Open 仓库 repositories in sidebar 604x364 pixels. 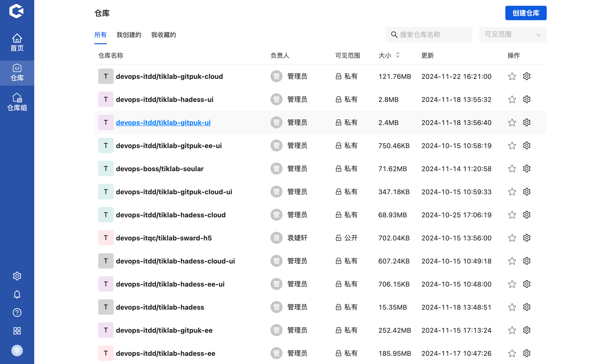(17, 73)
